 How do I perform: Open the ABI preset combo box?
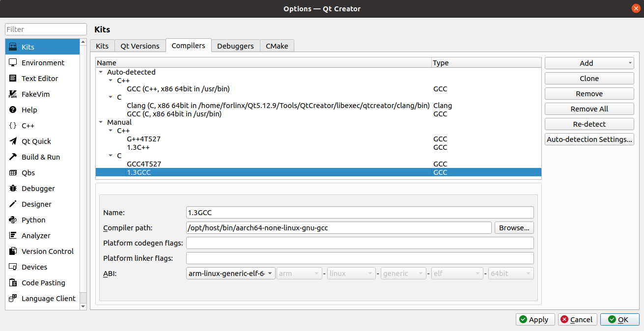(231, 274)
